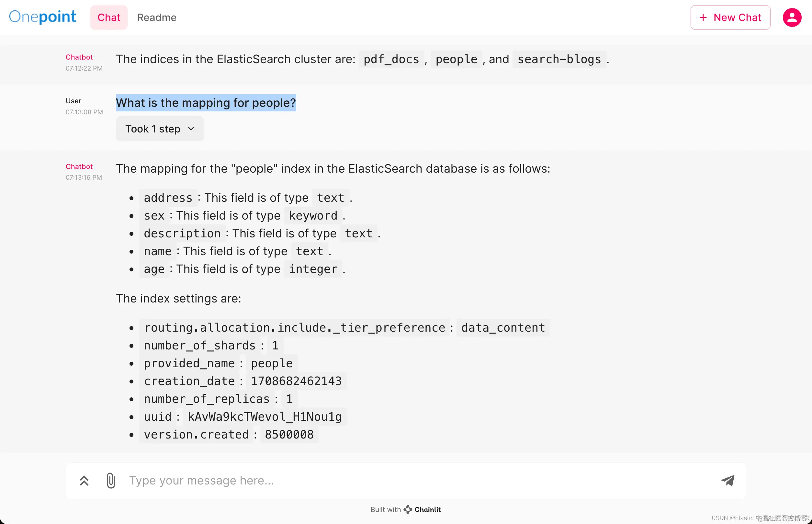
Task: Click the double chevron up icon
Action: (84, 481)
